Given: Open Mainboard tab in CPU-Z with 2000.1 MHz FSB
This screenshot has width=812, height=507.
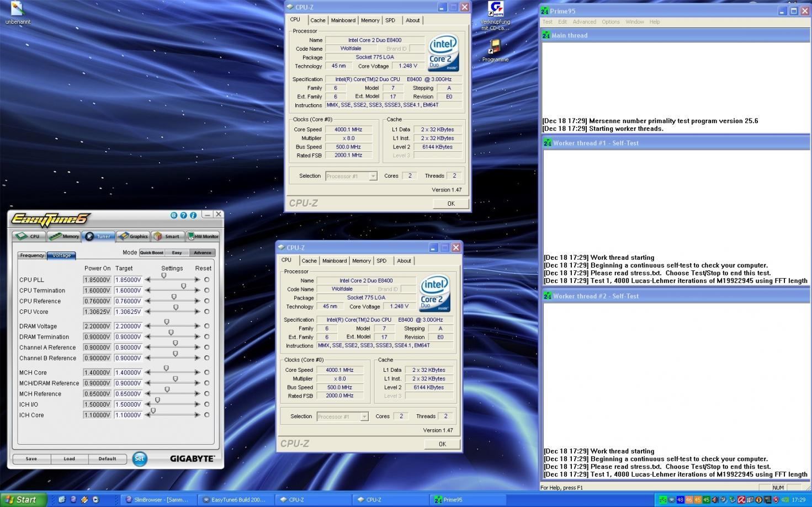Looking at the screenshot, I should (x=343, y=20).
